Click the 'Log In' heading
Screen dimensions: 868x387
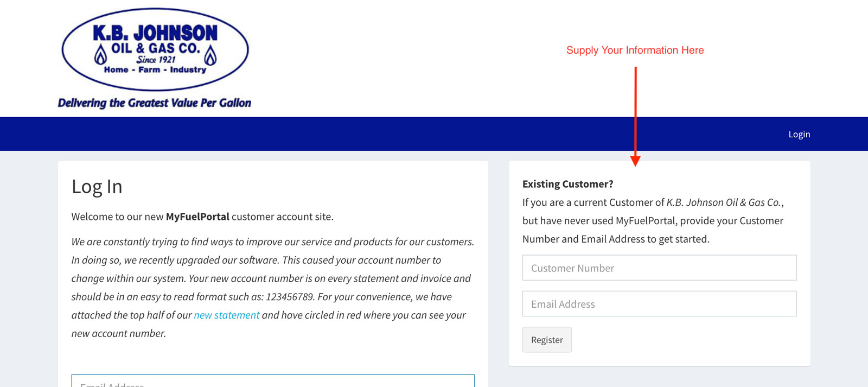pyautogui.click(x=97, y=186)
